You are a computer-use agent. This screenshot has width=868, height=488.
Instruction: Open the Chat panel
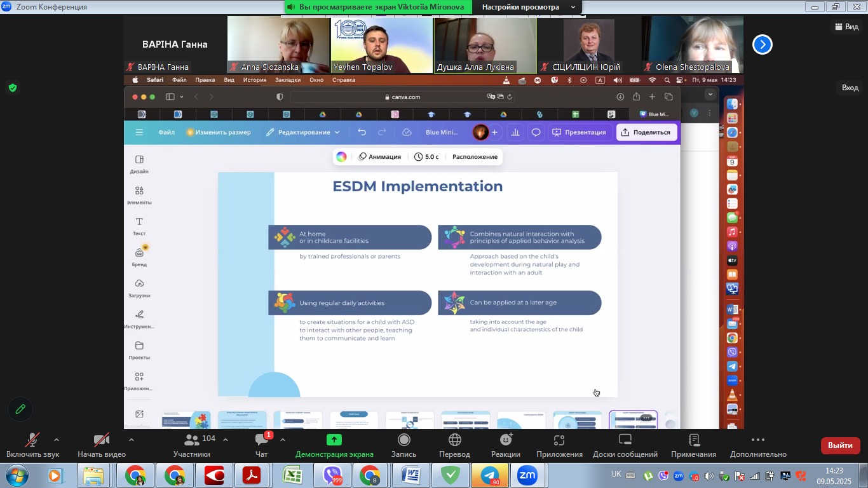[x=261, y=445]
